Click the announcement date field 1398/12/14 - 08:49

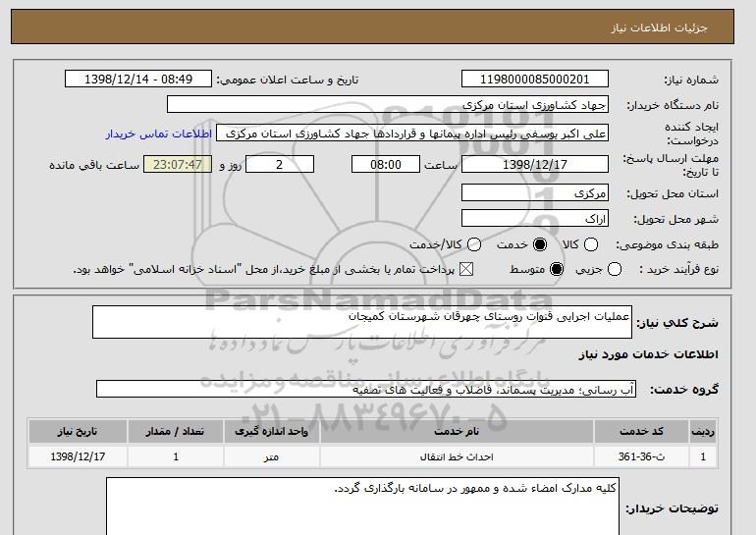coord(138,80)
